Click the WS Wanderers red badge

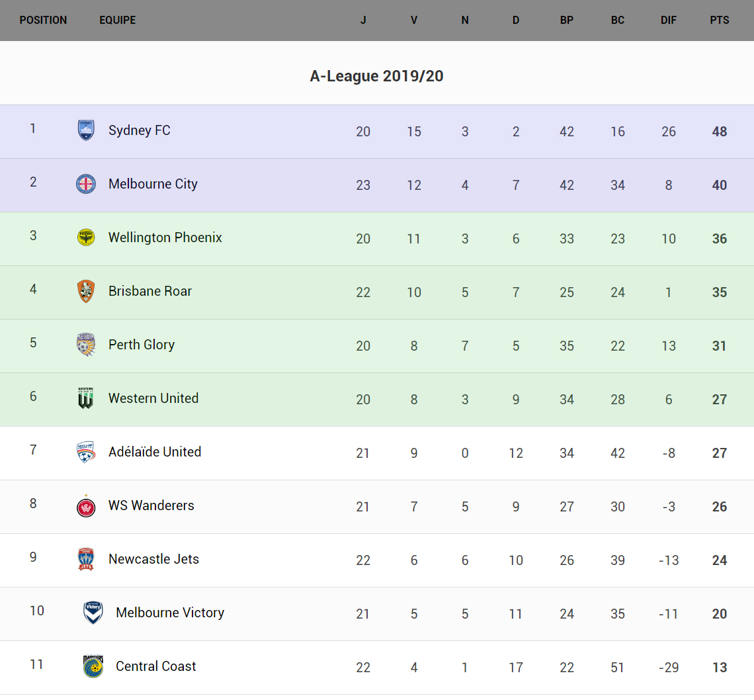click(86, 506)
